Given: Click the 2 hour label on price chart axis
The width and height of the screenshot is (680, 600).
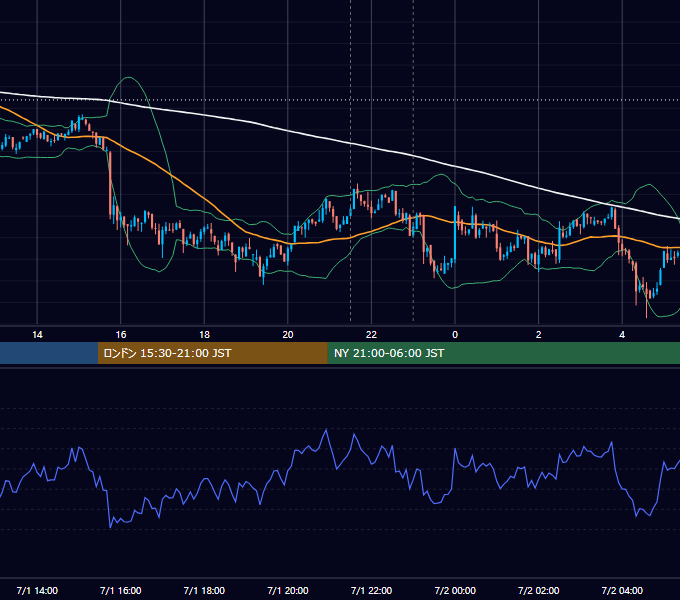Looking at the screenshot, I should pos(538,335).
